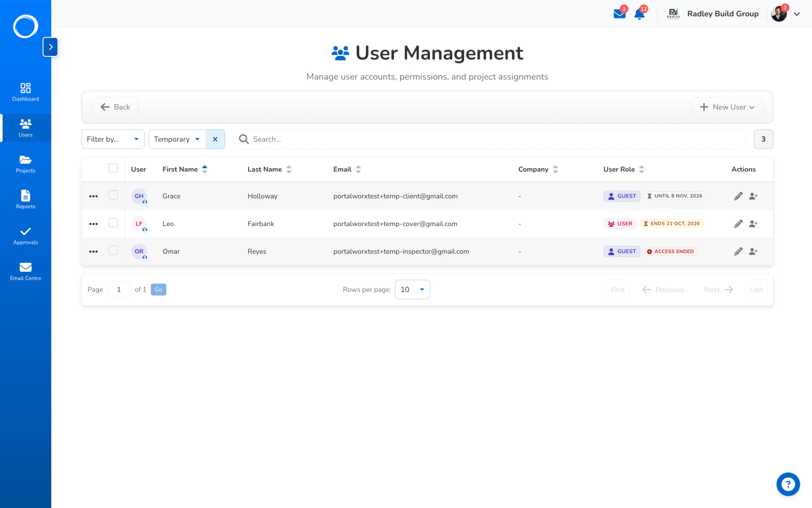Open Approvals in sidebar

coord(25,236)
